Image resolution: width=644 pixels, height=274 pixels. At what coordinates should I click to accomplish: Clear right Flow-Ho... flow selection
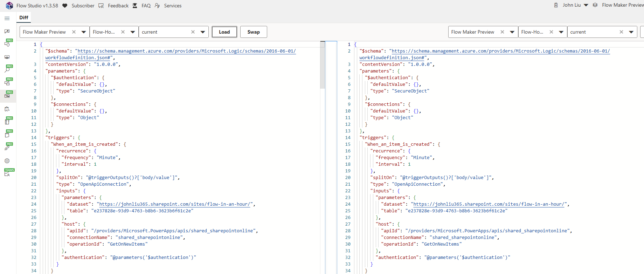[x=551, y=32]
